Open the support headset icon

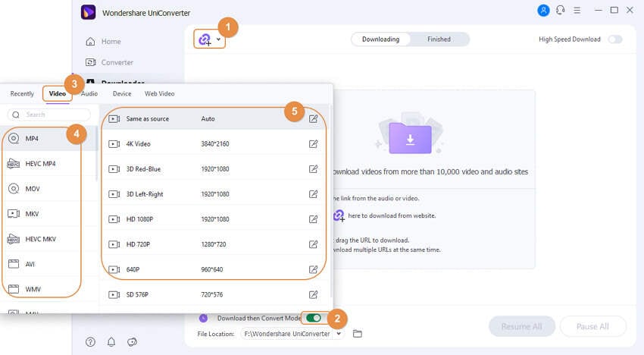coord(560,11)
